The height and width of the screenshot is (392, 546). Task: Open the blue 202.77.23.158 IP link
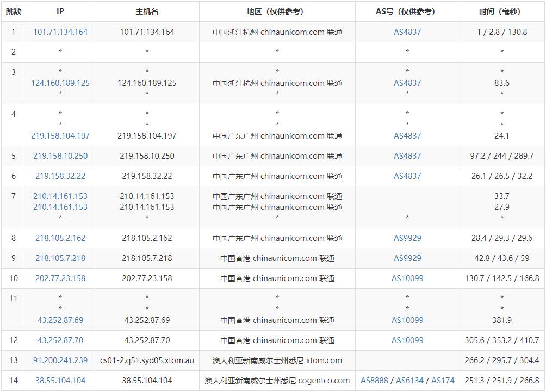[60, 278]
